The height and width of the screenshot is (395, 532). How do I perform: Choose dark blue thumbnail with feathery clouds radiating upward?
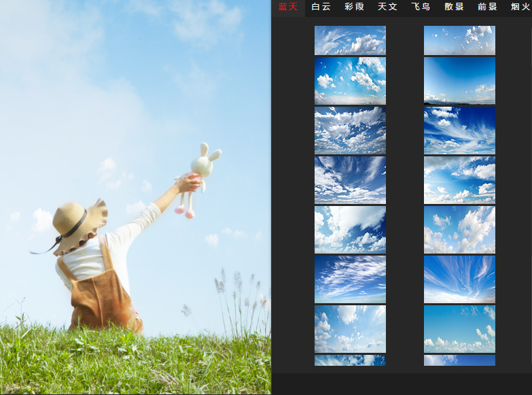pos(350,180)
